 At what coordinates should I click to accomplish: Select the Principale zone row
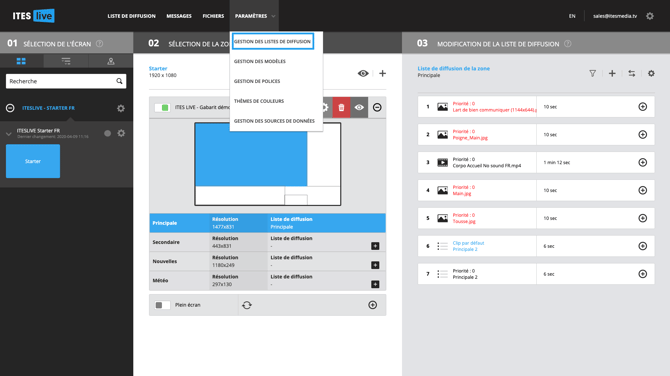pos(267,223)
